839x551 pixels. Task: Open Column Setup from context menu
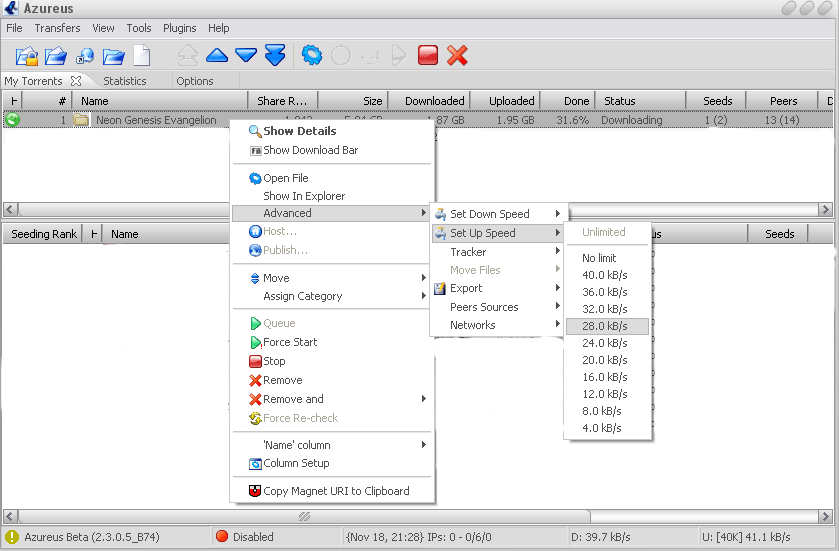pos(332,463)
